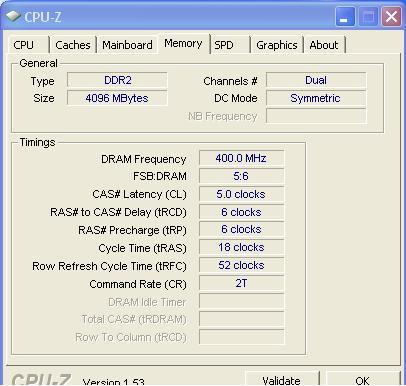Click the FSB:DRAM label
The image size is (406, 386).
point(160,176)
